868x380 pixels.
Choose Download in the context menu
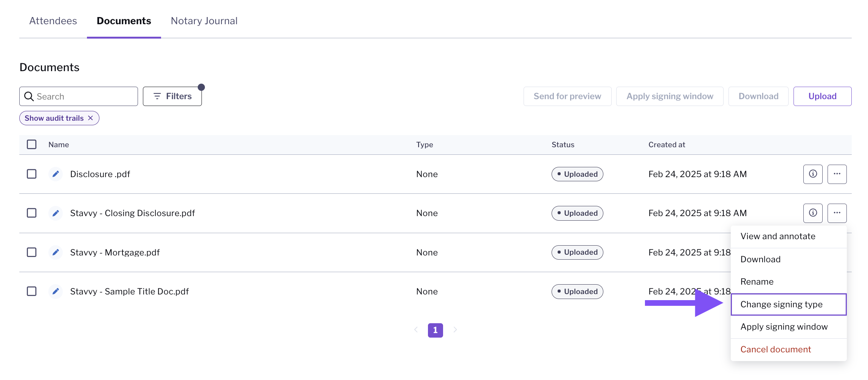[x=789, y=260]
